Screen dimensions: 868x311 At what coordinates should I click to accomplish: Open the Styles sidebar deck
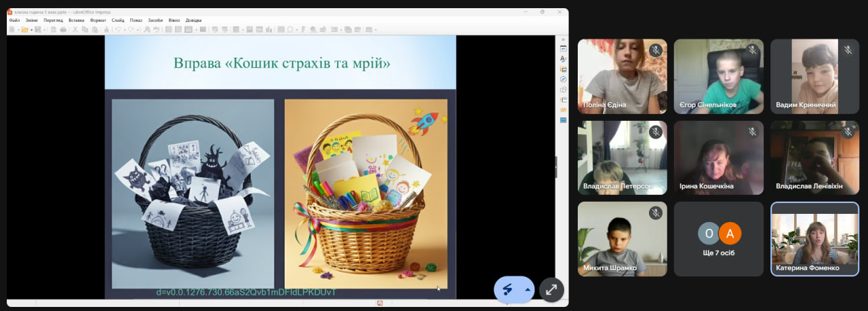[563, 59]
